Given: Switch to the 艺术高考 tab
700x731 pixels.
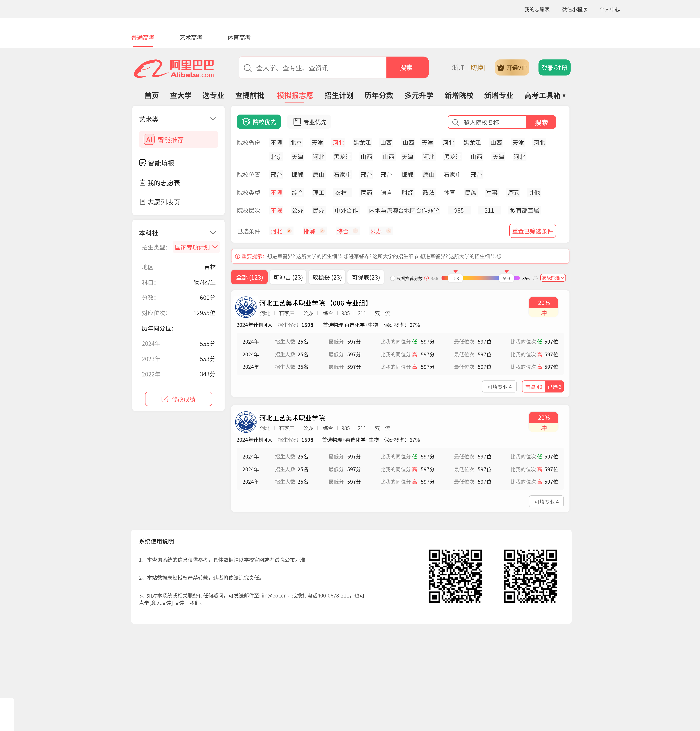Looking at the screenshot, I should [191, 38].
